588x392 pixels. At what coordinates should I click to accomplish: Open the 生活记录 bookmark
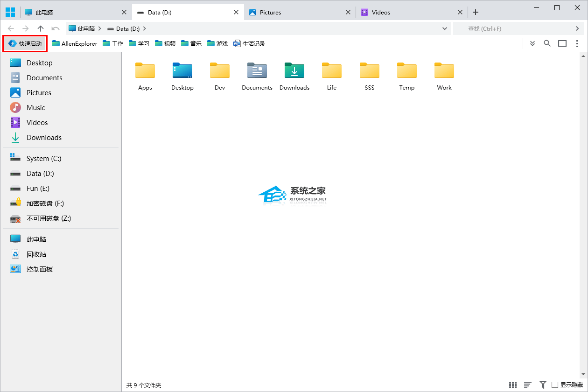249,44
